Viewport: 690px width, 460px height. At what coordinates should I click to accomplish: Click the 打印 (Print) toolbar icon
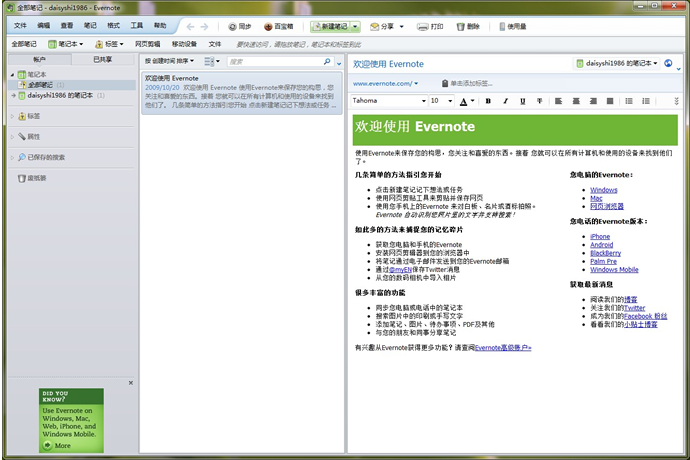click(x=430, y=27)
